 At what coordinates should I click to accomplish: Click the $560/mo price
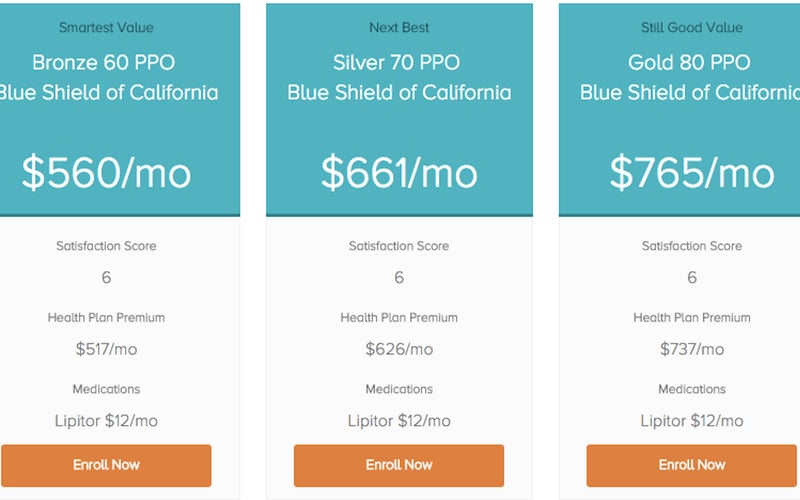106,172
